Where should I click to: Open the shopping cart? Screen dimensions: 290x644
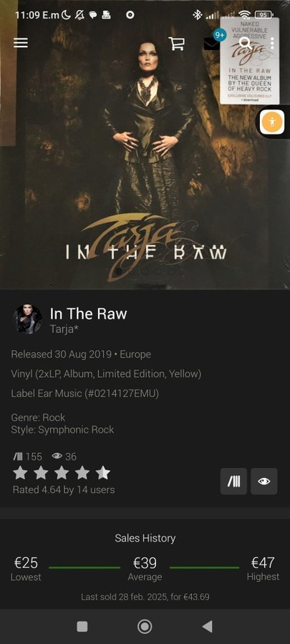coord(177,43)
